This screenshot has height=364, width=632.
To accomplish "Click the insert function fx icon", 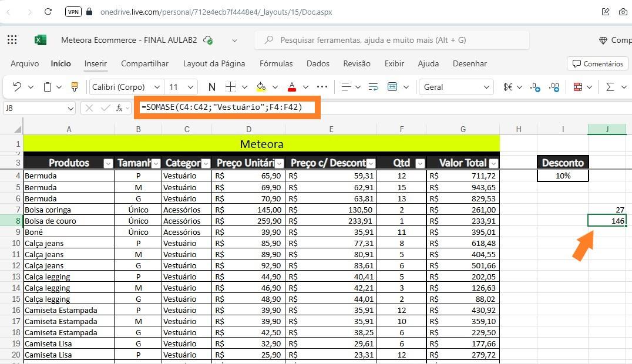I will (119, 108).
